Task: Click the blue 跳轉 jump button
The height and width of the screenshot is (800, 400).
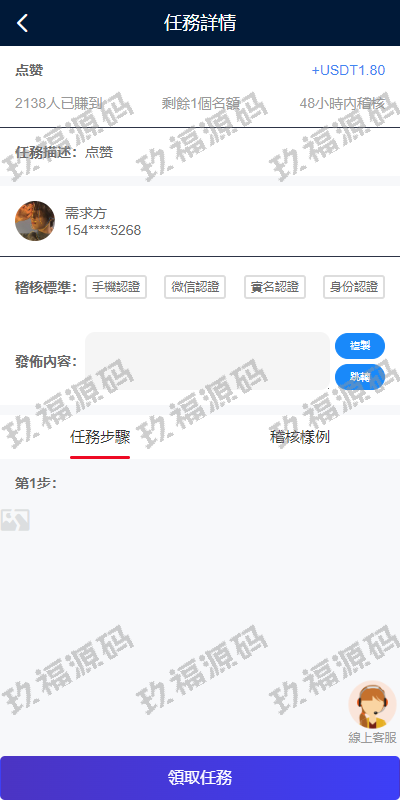Action: tap(360, 378)
